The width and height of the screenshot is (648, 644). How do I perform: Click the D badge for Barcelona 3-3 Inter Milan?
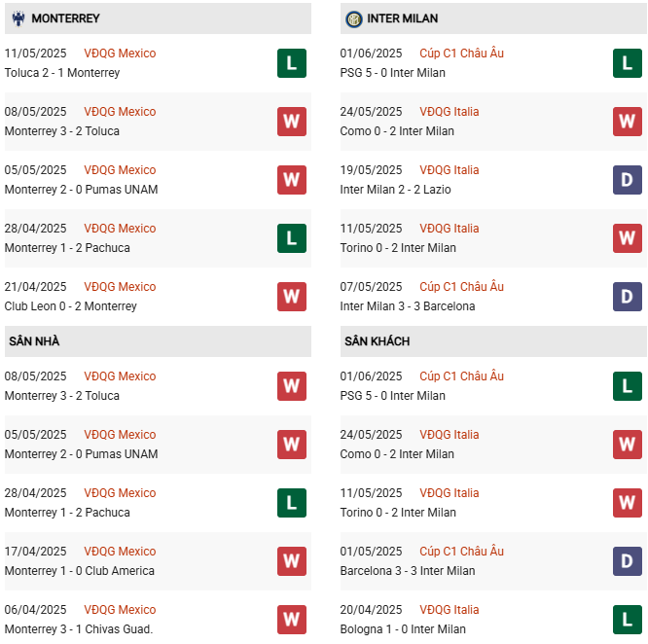[x=627, y=561]
